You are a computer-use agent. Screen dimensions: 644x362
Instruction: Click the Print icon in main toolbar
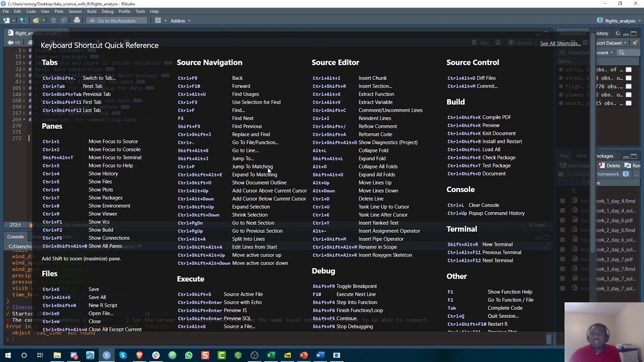pos(77,21)
